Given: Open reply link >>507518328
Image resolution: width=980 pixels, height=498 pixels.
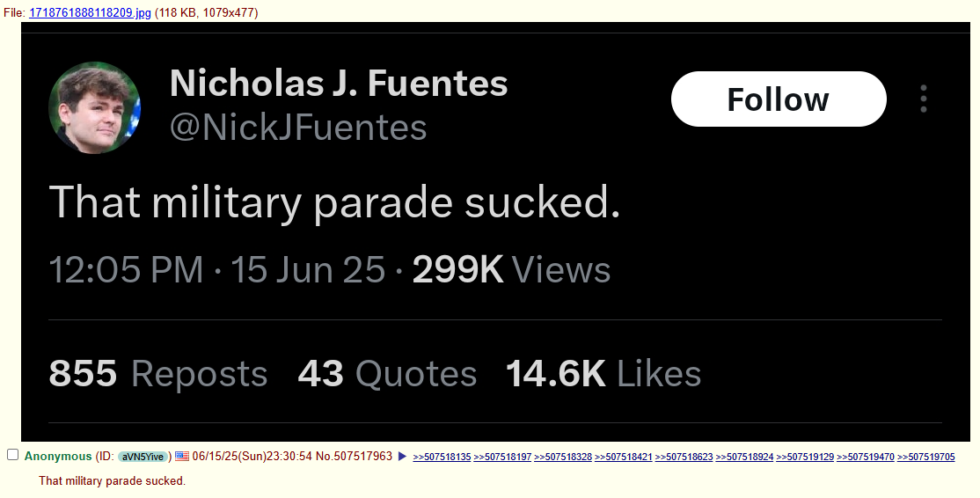Looking at the screenshot, I should [x=563, y=458].
